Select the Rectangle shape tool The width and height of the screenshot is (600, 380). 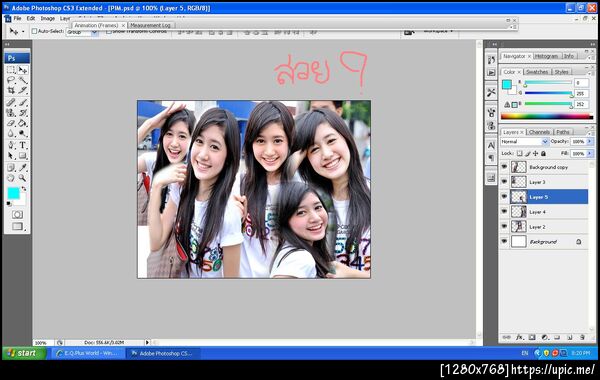pos(23,156)
